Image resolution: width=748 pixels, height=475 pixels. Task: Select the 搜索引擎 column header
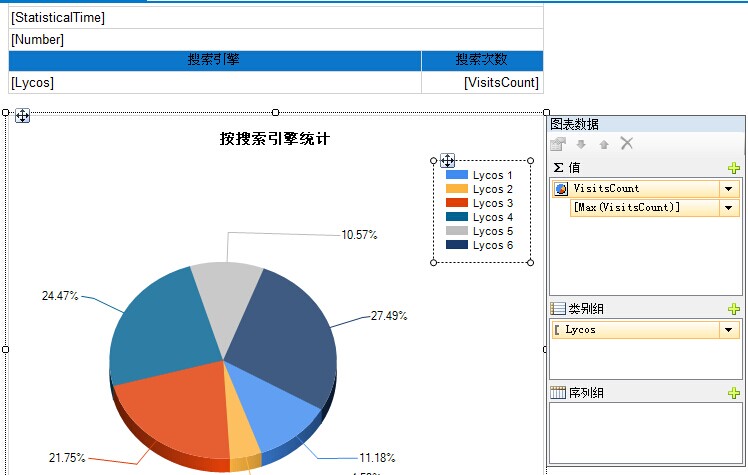(215, 61)
